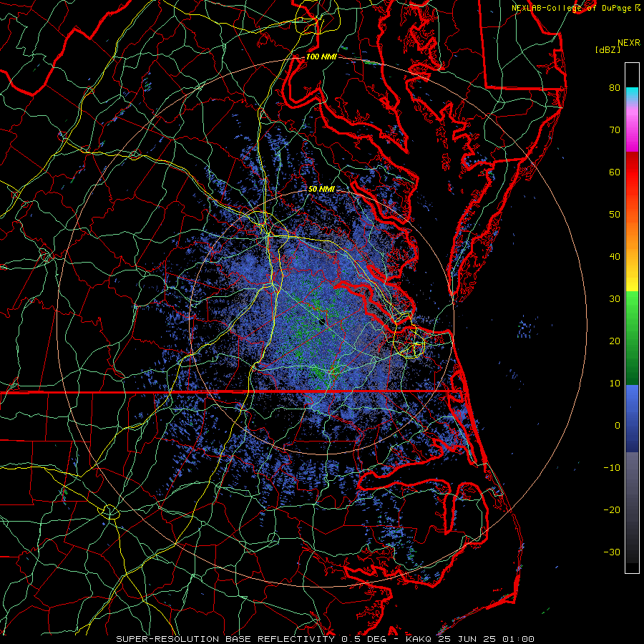Click the blue segment of the color bar
The width and height of the screenshot is (644, 644).
coord(632,418)
